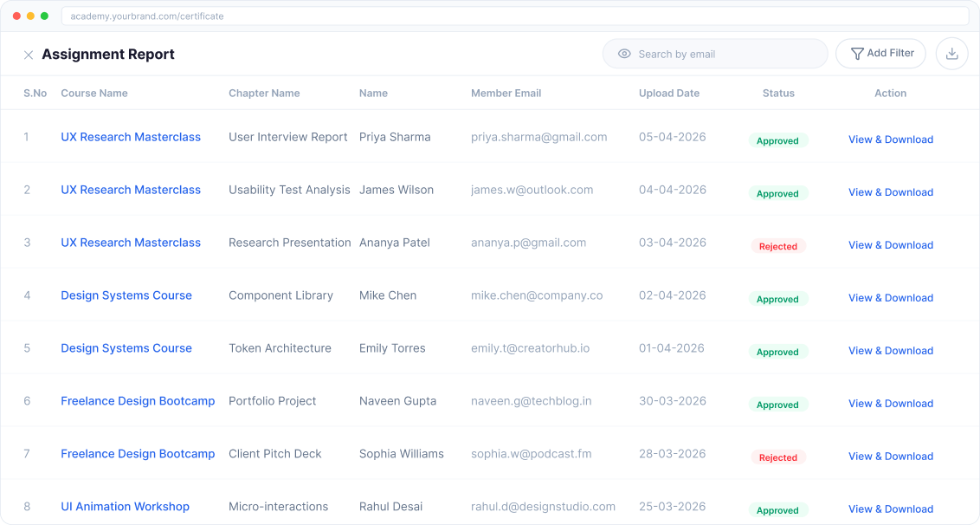980x525 pixels.
Task: View & Download Priya Sharma's assignment
Action: 890,139
